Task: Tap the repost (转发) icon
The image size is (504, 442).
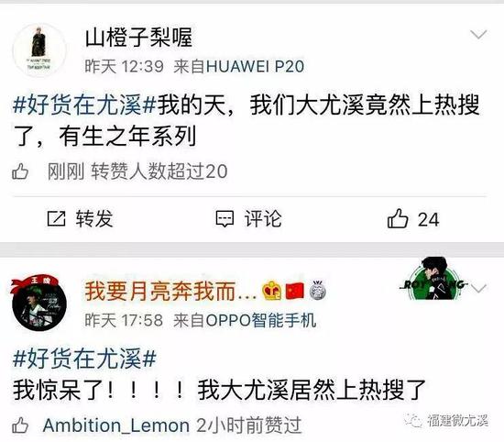Action: 56,219
